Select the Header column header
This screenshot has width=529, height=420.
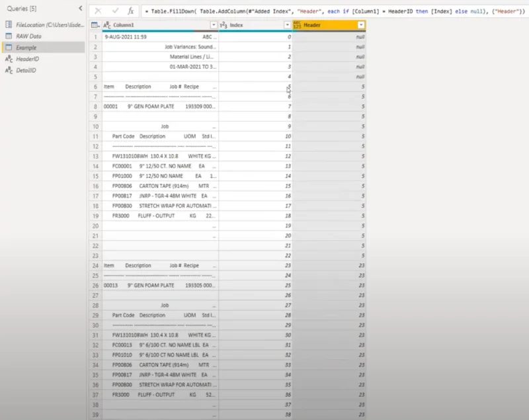[x=329, y=25]
